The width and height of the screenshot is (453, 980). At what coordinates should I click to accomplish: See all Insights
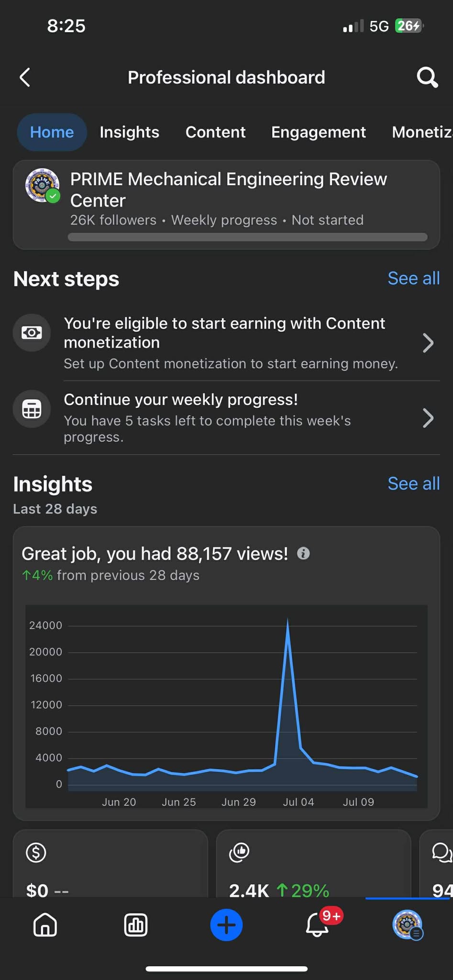point(413,484)
